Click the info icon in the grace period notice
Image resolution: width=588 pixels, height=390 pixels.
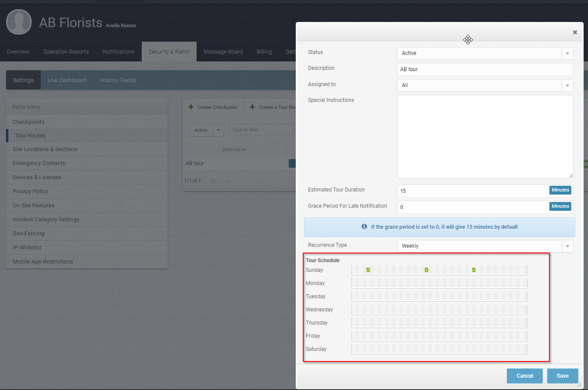tap(364, 227)
